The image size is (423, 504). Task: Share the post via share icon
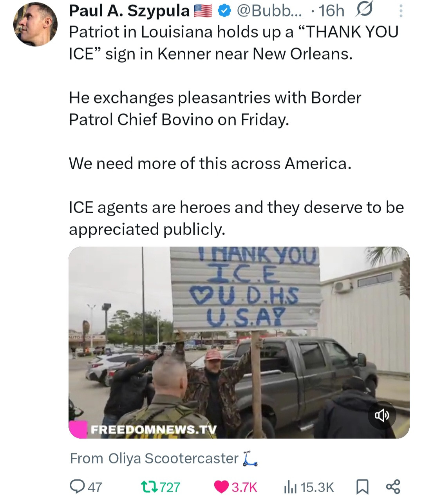(393, 487)
